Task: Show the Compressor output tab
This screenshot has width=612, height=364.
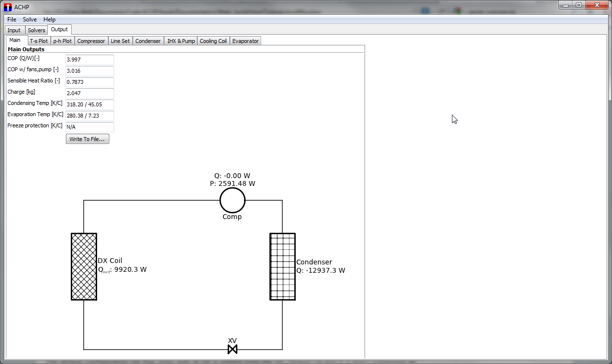Action: (91, 41)
